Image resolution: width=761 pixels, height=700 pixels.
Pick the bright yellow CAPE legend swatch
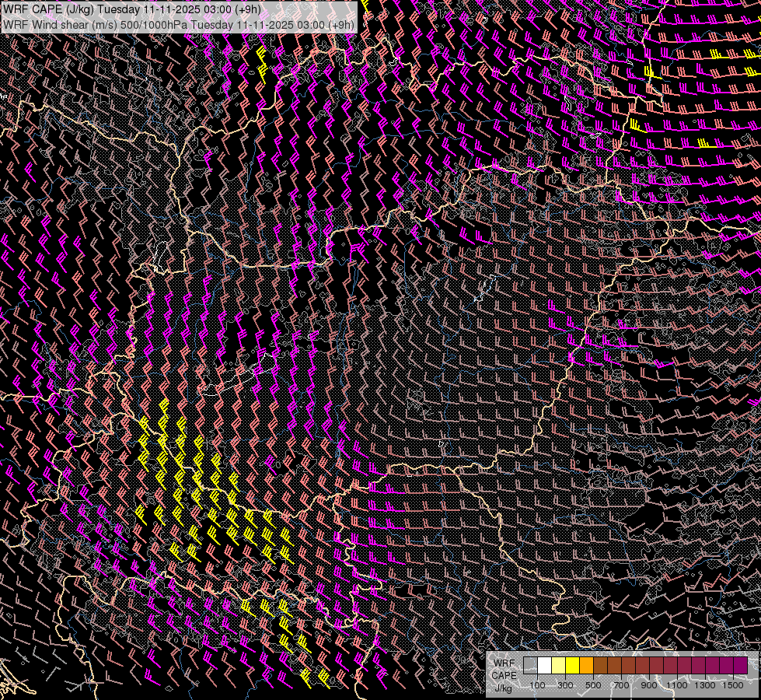(572, 666)
